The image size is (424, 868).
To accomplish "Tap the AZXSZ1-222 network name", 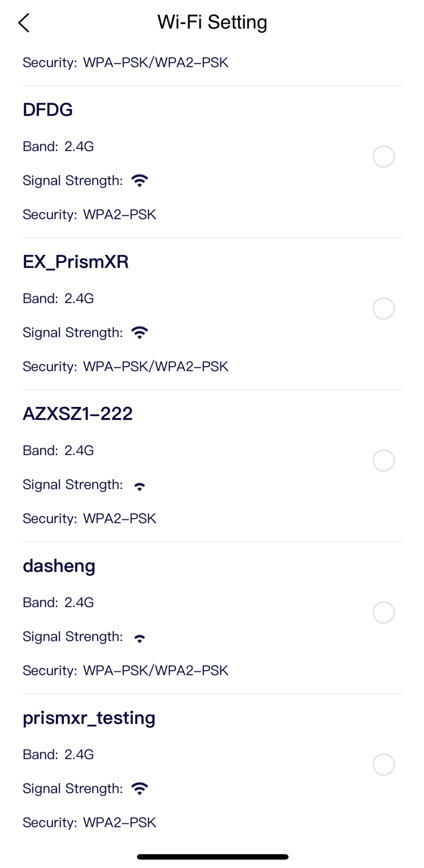I will [x=78, y=414].
